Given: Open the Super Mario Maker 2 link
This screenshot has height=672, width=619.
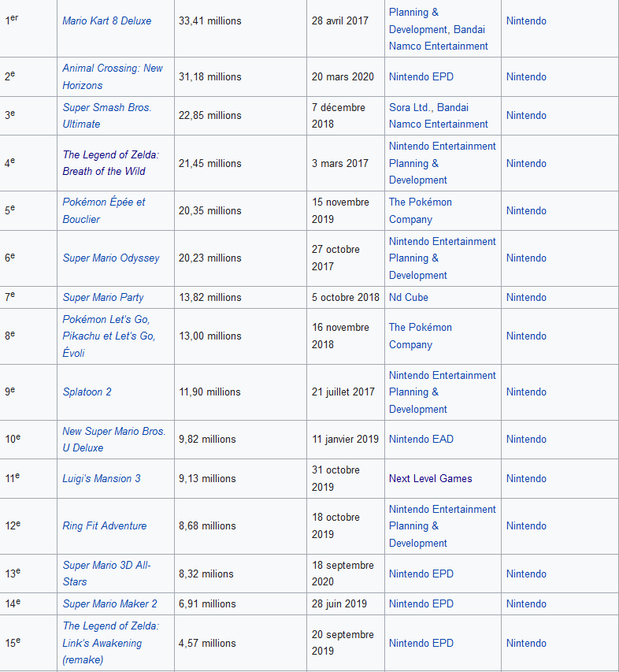Looking at the screenshot, I should pos(109,604).
